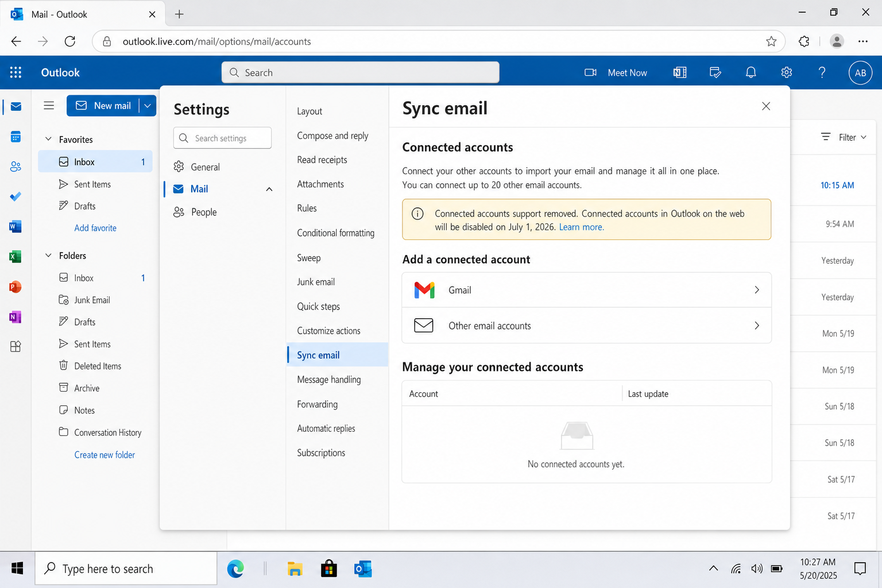The width and height of the screenshot is (882, 588).
Task: Select Automatic replies option
Action: pyautogui.click(x=326, y=428)
